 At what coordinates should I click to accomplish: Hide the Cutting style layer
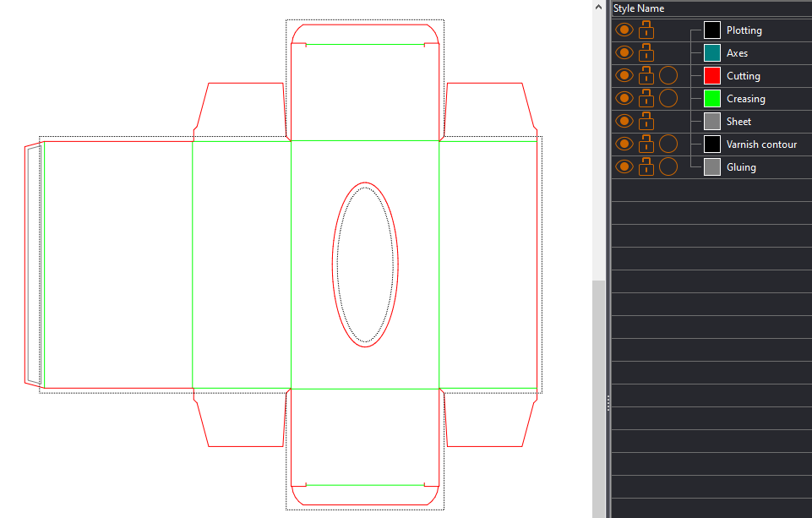(624, 75)
